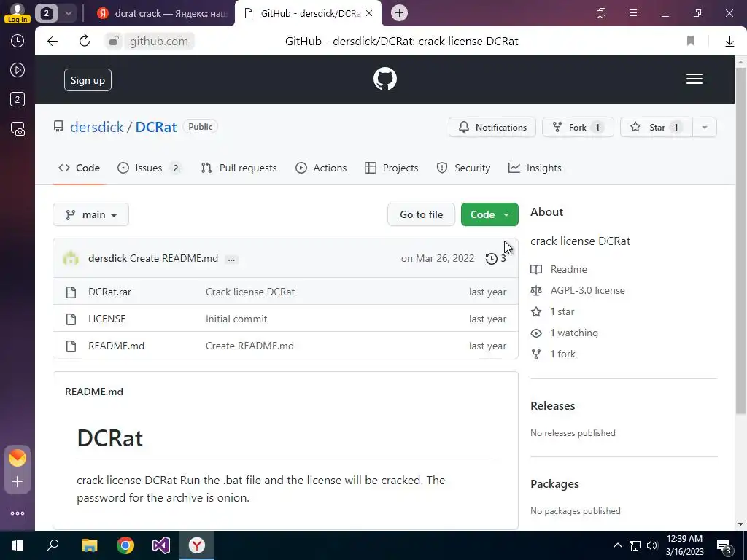Open browser downloads arrow icon
Image resolution: width=747 pixels, height=560 pixels.
(729, 42)
